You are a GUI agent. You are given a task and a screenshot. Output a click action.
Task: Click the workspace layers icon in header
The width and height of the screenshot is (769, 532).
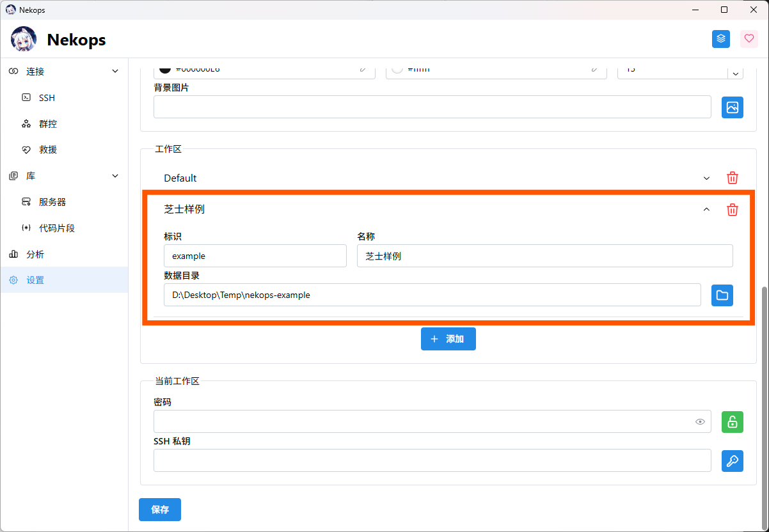[721, 39]
